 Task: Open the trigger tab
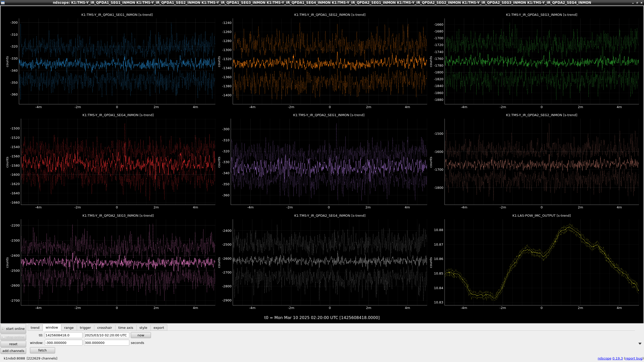(85, 328)
